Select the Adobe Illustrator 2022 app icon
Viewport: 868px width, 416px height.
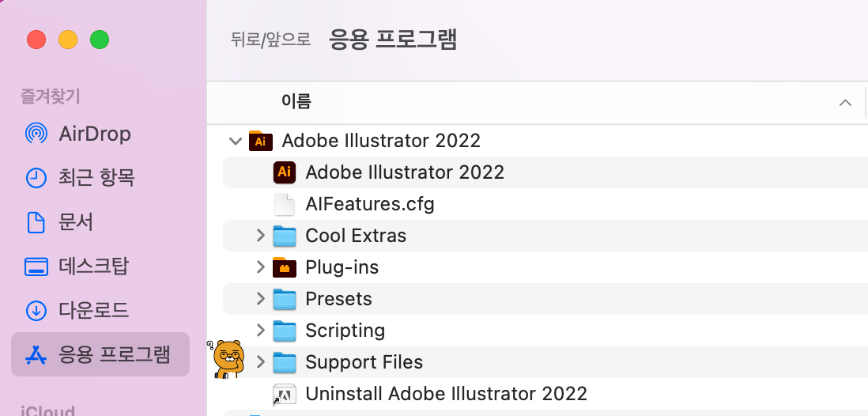click(x=285, y=172)
